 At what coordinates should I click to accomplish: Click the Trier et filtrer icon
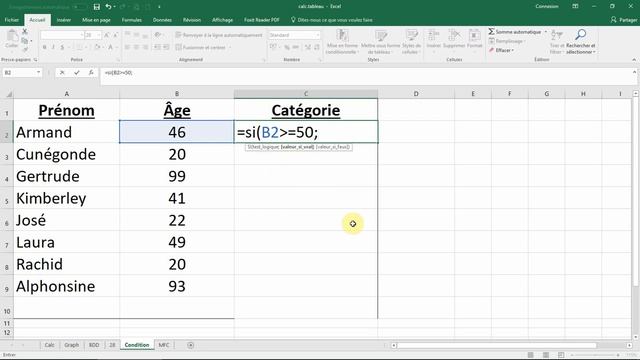pos(556,35)
